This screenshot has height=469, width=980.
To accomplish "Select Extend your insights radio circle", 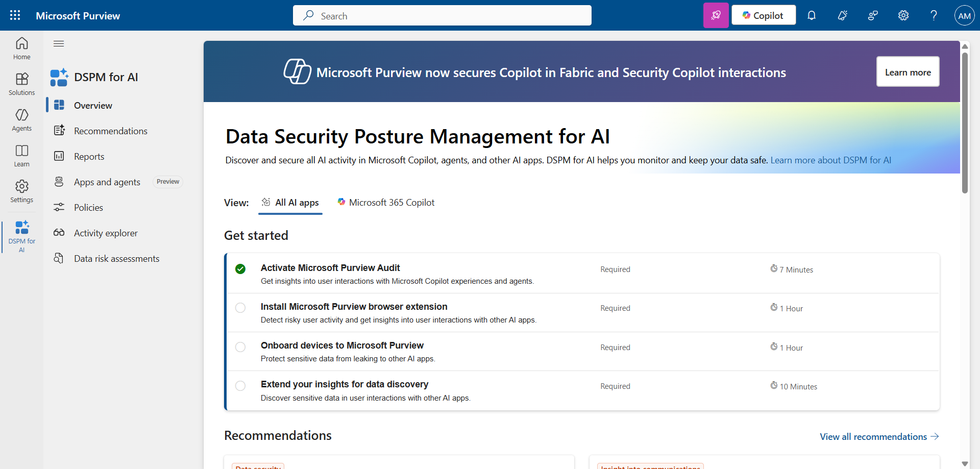I will 240,386.
